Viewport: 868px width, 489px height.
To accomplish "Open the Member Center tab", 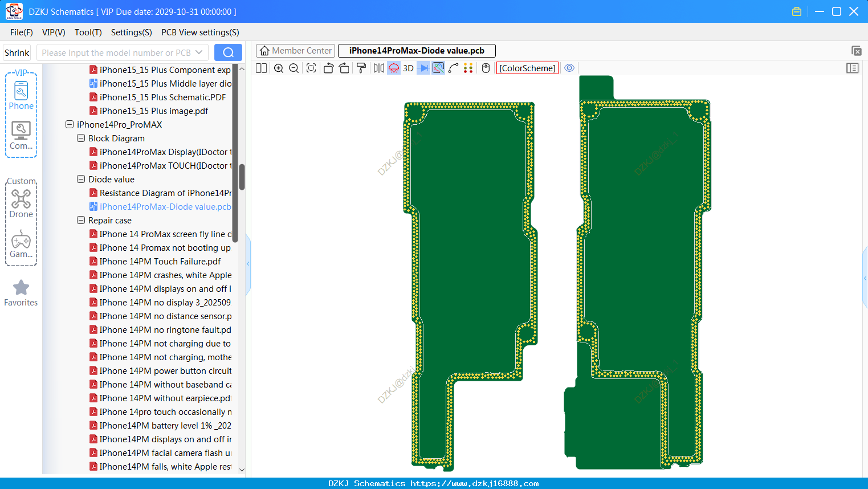I will pos(296,51).
